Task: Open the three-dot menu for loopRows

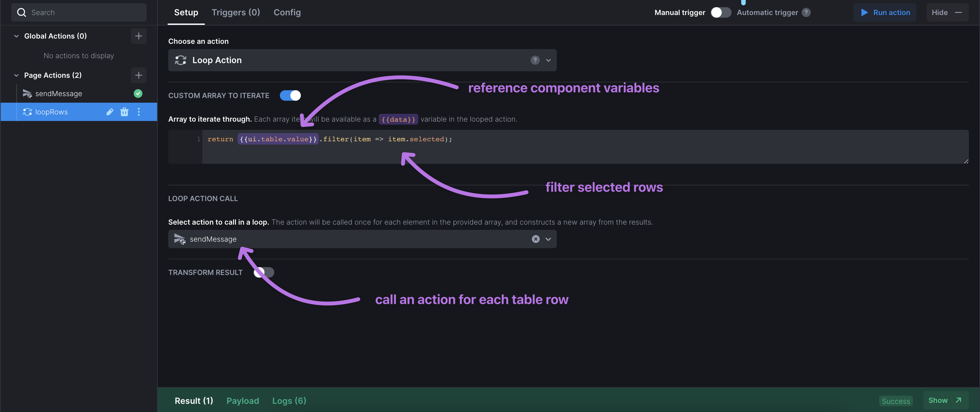Action: click(x=139, y=112)
